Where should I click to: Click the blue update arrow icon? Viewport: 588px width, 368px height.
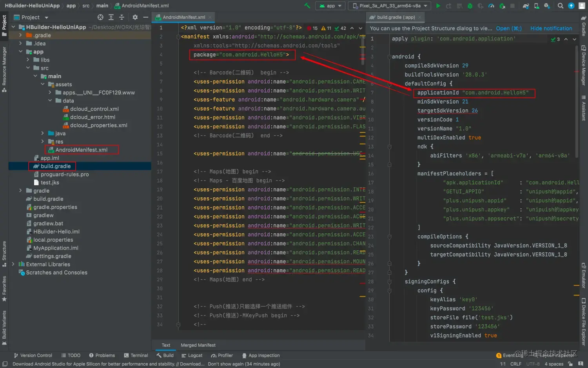tap(571, 5)
